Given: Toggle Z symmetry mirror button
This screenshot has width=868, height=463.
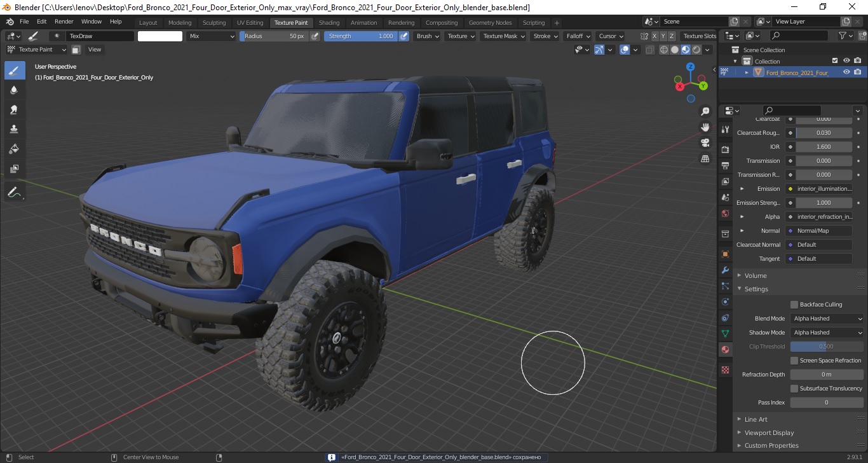Looking at the screenshot, I should click(672, 36).
